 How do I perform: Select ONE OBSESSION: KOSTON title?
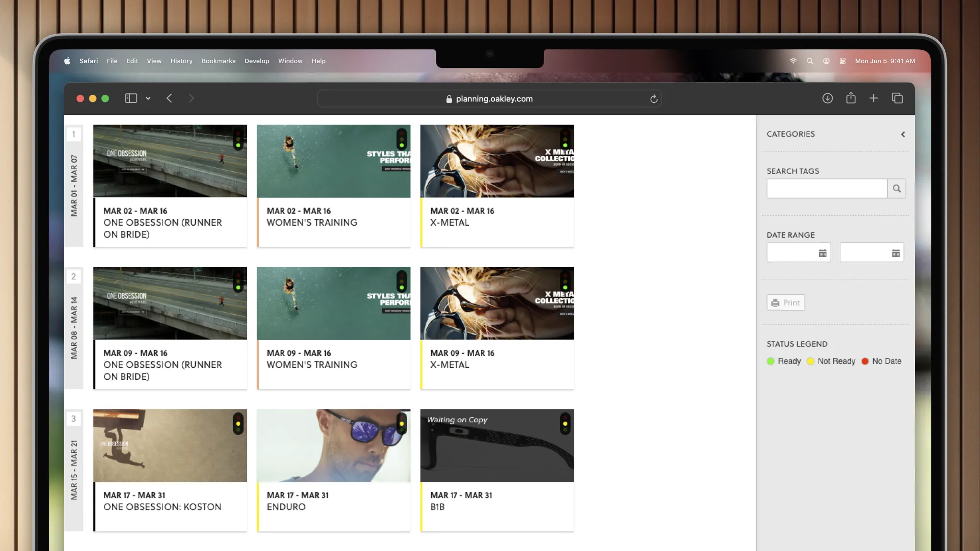(162, 507)
